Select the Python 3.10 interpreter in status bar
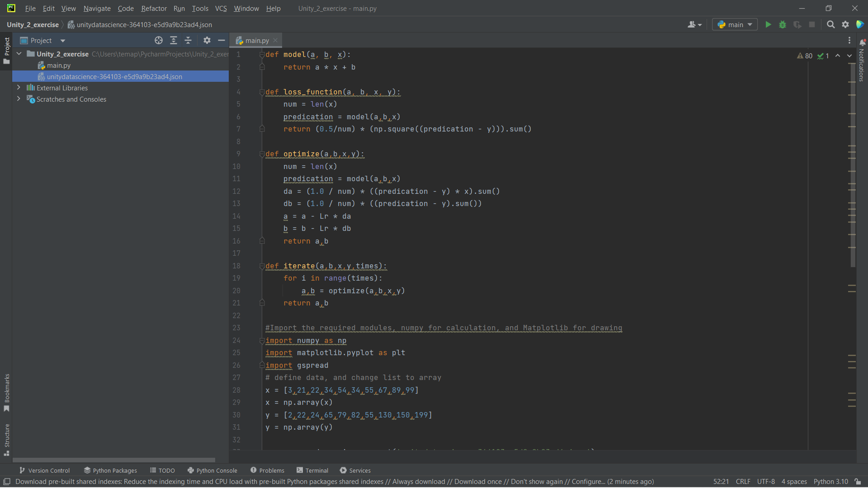This screenshot has width=868, height=488. coord(830,481)
